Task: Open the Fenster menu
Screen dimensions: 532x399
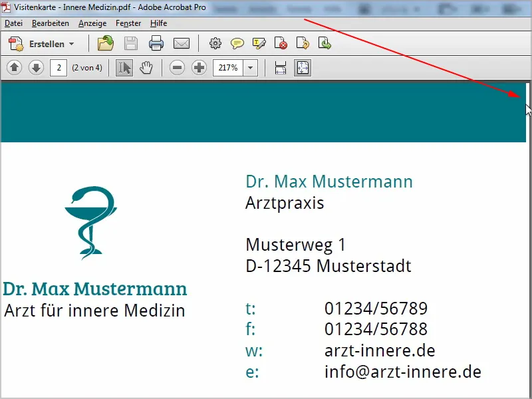Action: [128, 23]
